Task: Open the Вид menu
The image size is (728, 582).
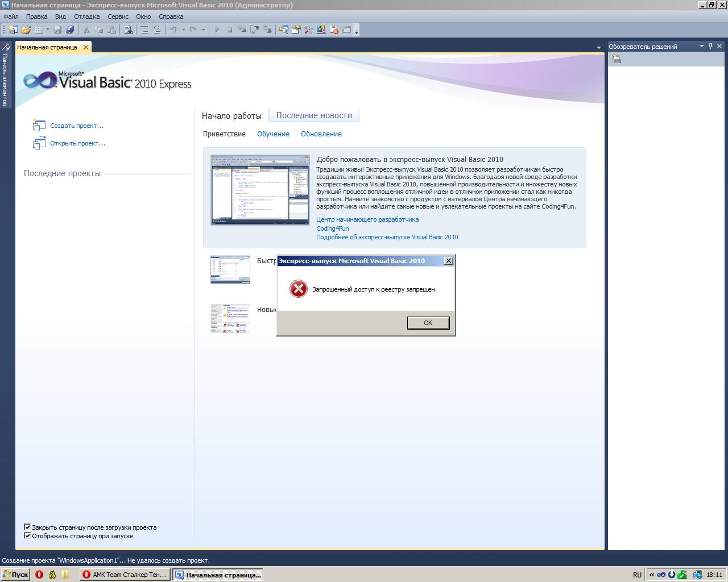Action: pos(60,16)
